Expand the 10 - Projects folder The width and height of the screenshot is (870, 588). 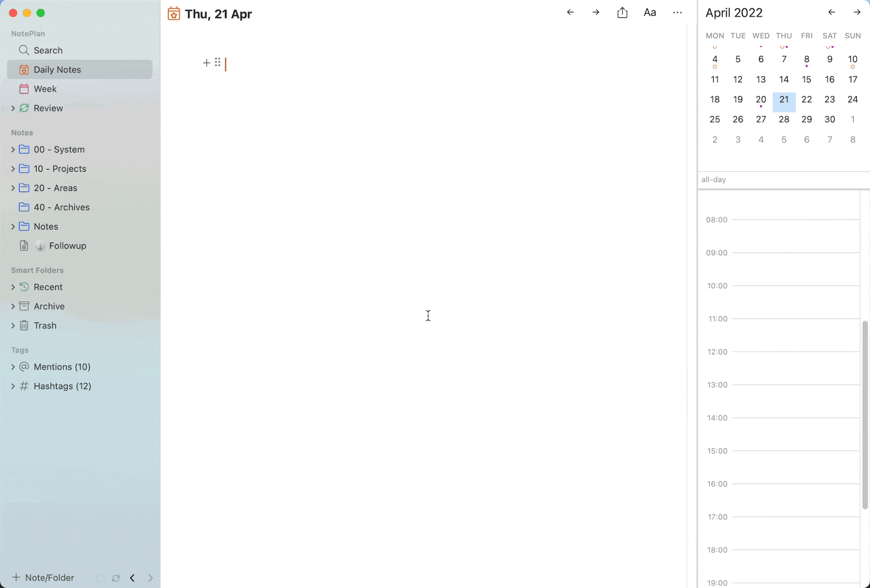(x=12, y=169)
